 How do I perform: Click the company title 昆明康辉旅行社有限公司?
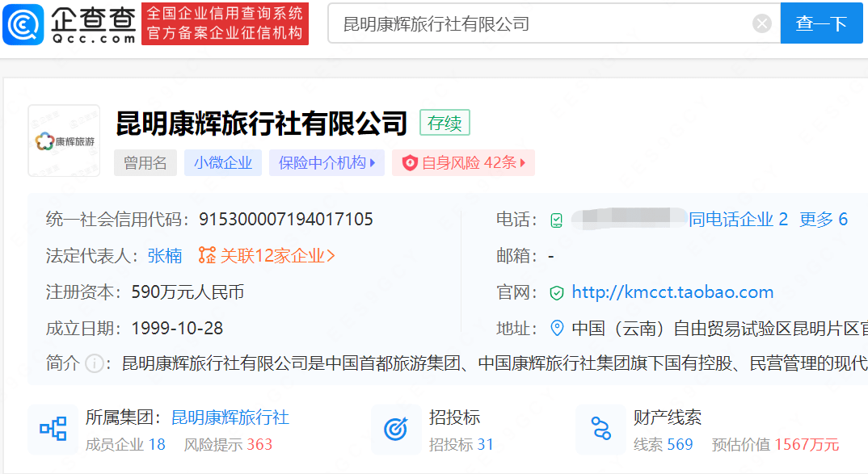pyautogui.click(x=262, y=123)
